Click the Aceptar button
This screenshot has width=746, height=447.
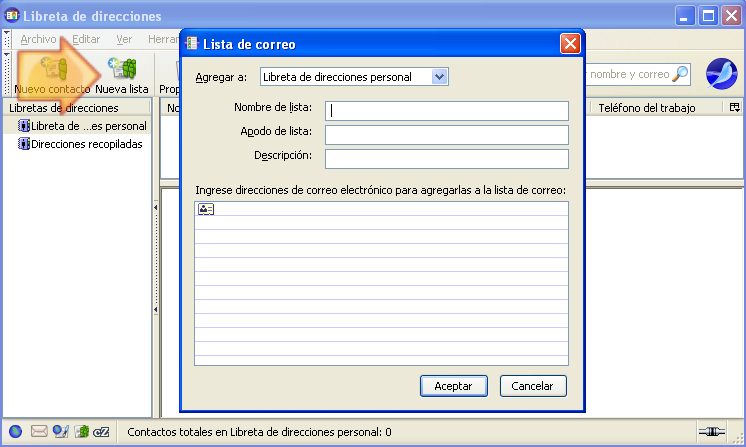454,386
